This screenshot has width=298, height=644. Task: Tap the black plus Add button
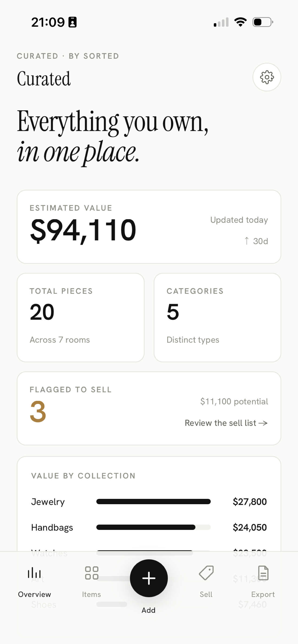click(x=149, y=578)
